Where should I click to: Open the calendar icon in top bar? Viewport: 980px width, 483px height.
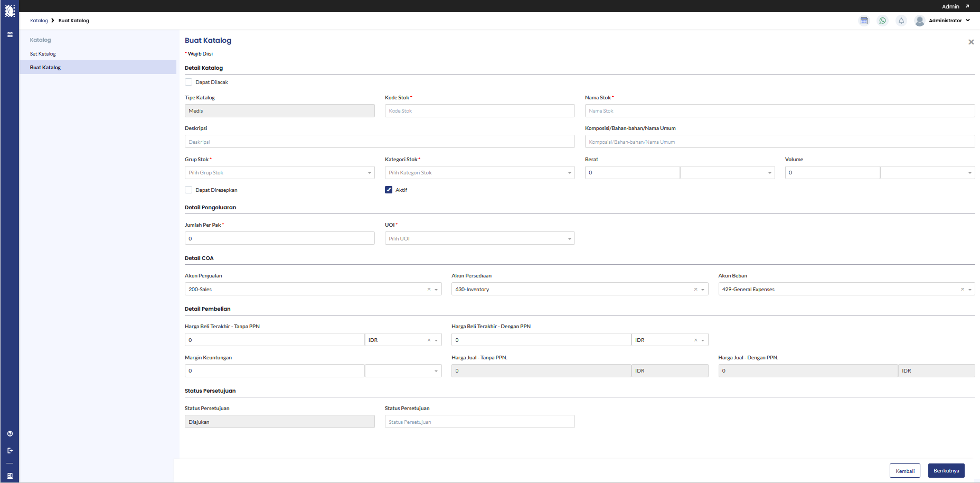[x=864, y=21]
